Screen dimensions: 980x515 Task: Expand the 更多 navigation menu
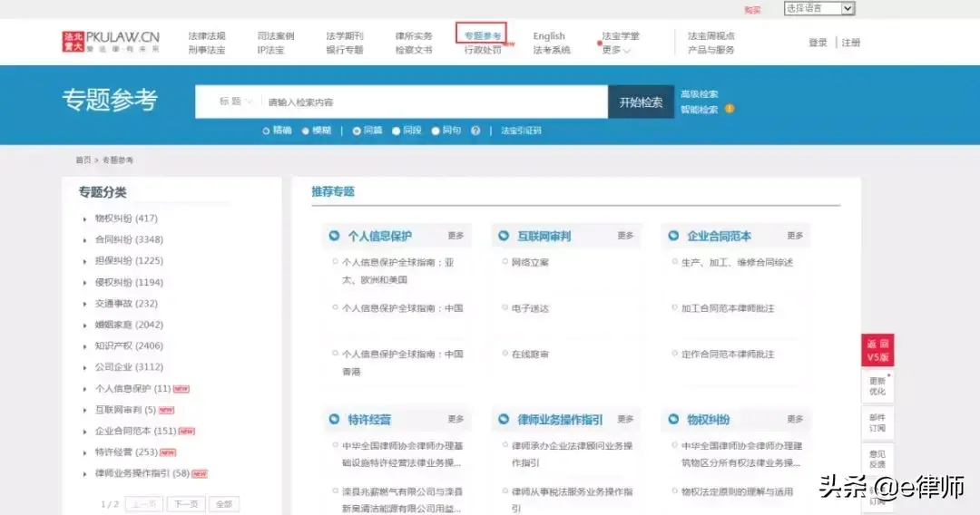(x=615, y=50)
